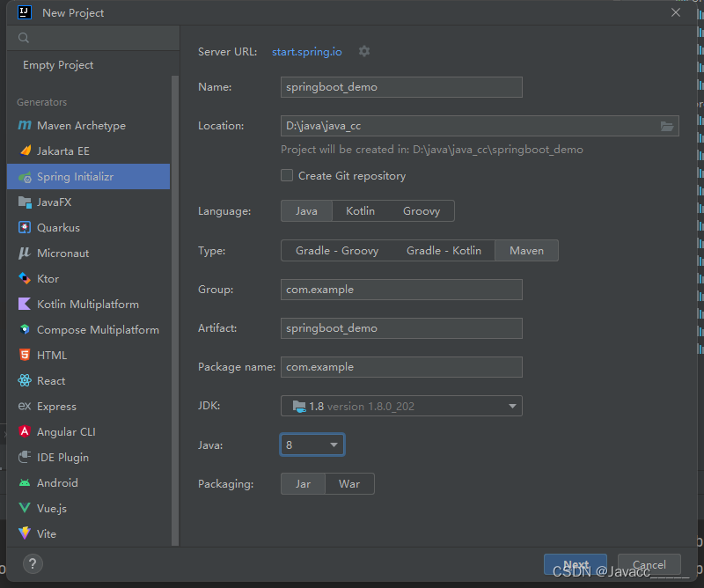Click the Quarkus generator icon
The height and width of the screenshot is (588, 704).
tap(25, 227)
